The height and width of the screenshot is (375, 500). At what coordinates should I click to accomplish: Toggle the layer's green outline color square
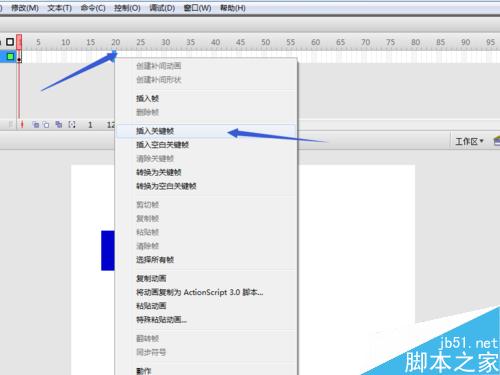pyautogui.click(x=10, y=56)
